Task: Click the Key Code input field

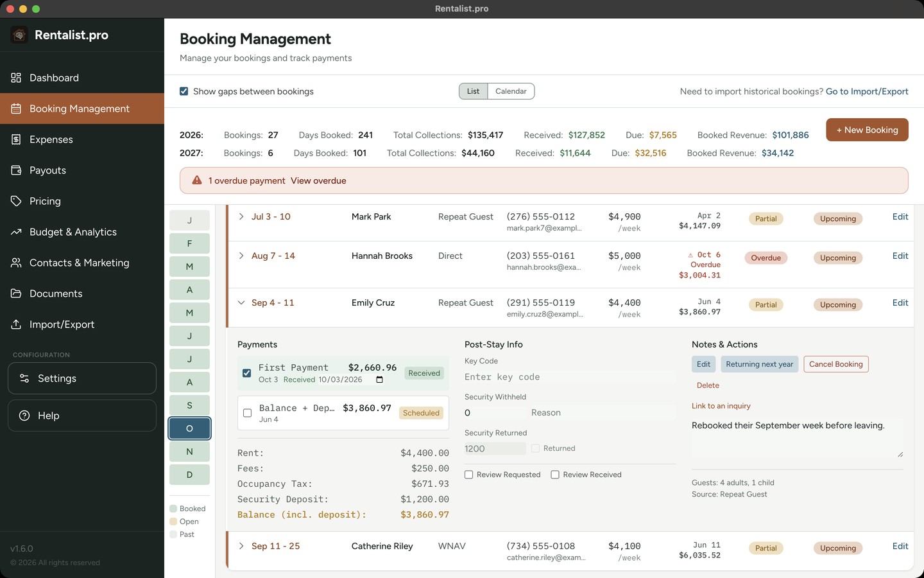Action: coord(570,377)
